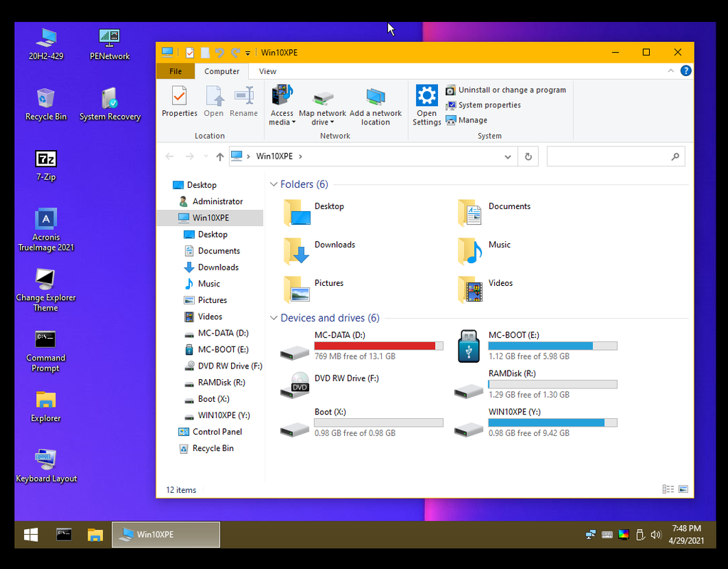Select the Downloads folder in content pane
This screenshot has height=569, width=728.
pyautogui.click(x=318, y=251)
